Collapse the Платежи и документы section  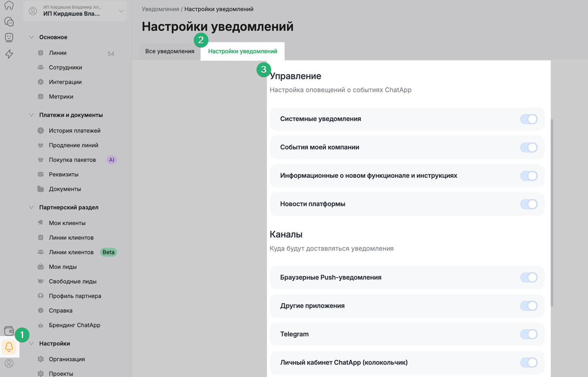click(31, 115)
